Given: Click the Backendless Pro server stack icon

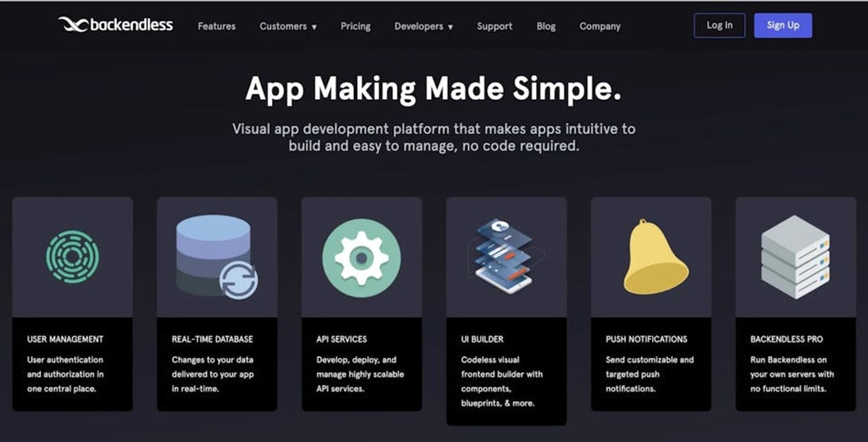Looking at the screenshot, I should click(796, 256).
